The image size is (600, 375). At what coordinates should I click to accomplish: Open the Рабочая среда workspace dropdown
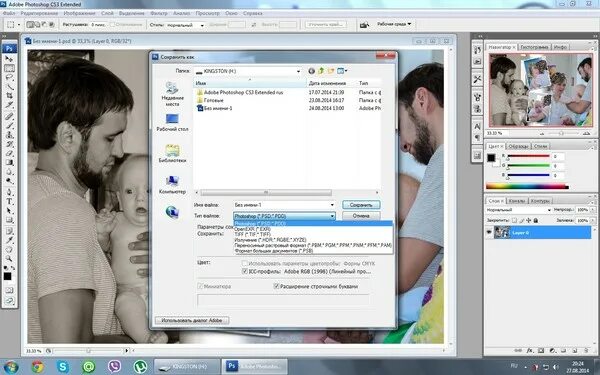394,24
